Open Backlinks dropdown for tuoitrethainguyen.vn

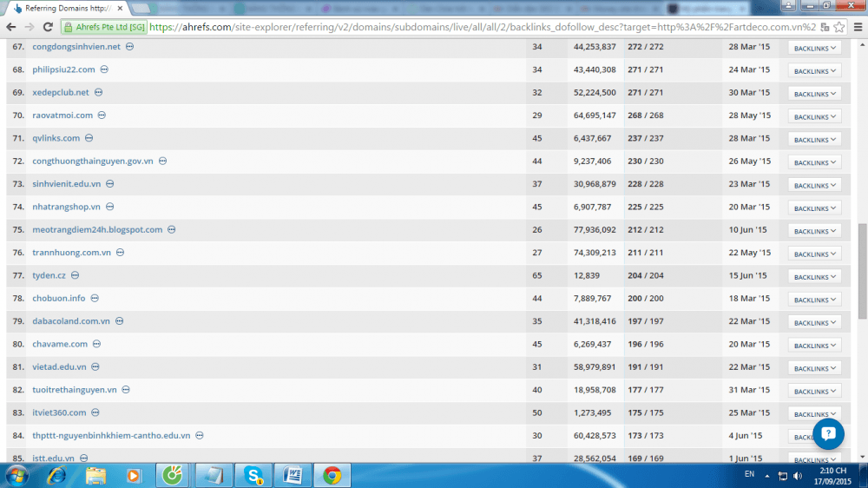tap(814, 391)
